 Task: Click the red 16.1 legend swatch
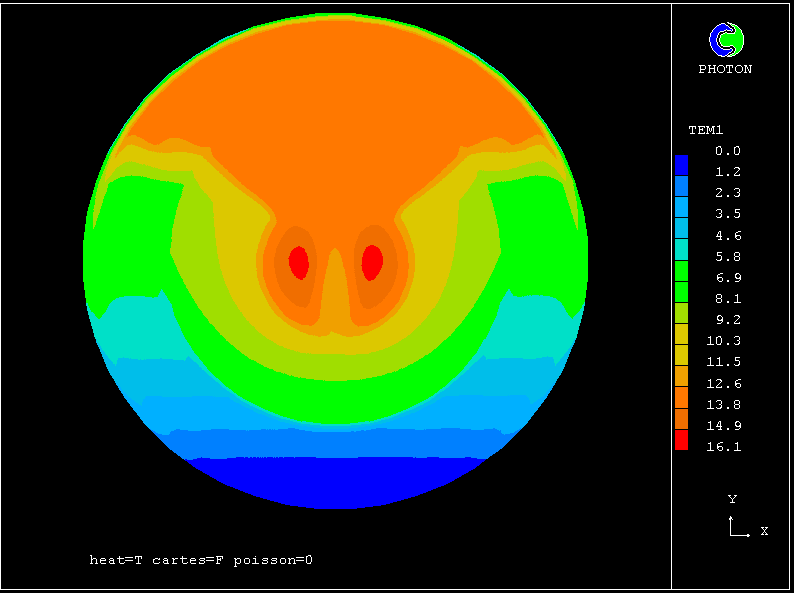(681, 440)
